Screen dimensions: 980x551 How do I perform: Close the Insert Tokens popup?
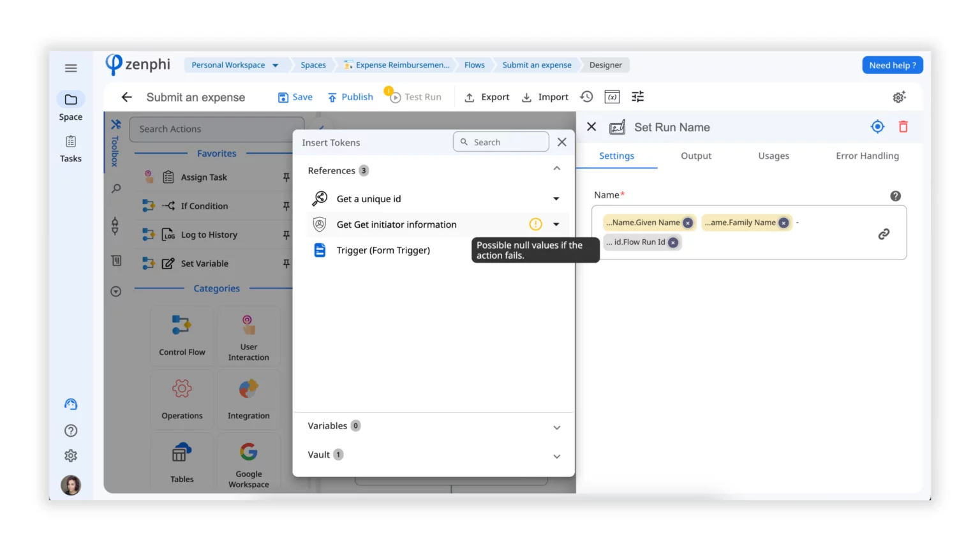561,142
